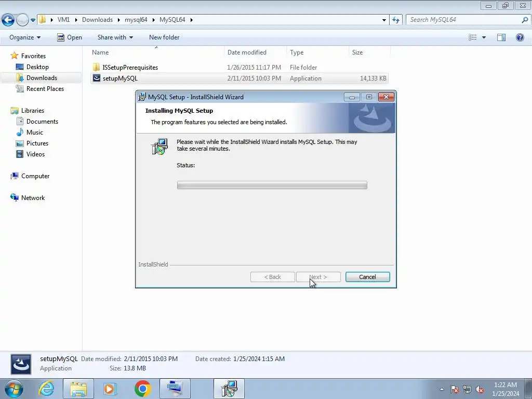Click the InstallShield title bar icon
The image size is (532, 399).
coord(142,97)
